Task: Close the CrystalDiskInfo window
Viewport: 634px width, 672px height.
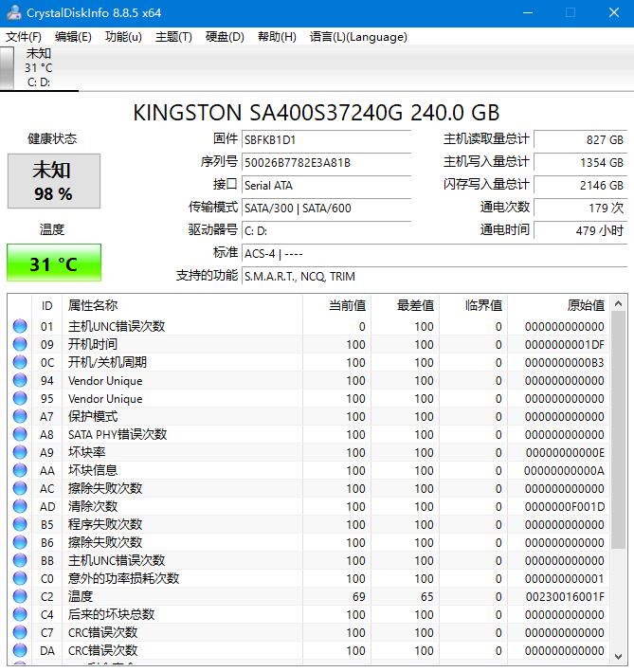Action: click(614, 13)
